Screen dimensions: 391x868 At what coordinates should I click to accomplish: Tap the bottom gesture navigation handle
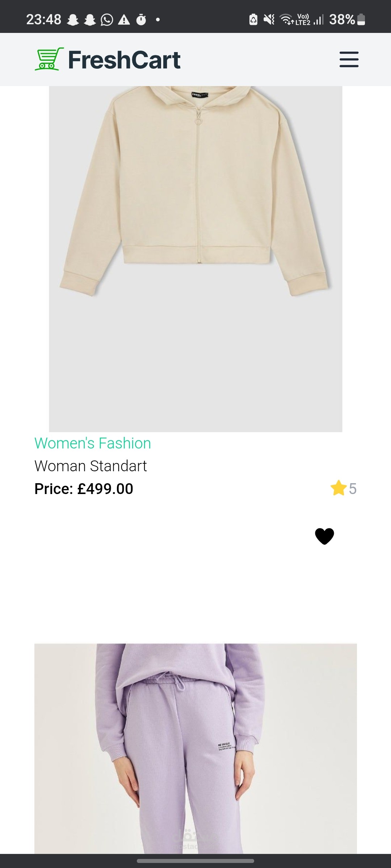195,861
